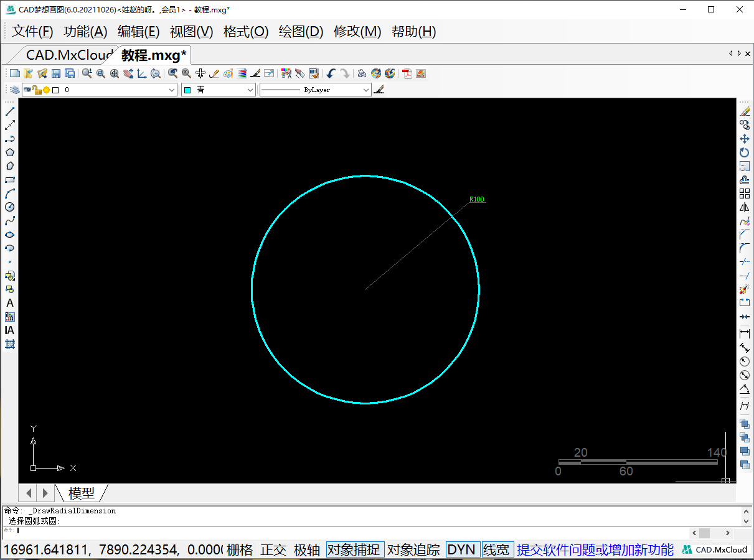Viewport: 754px width, 560px height.
Task: Select the Line drawing tool
Action: pos(10,111)
